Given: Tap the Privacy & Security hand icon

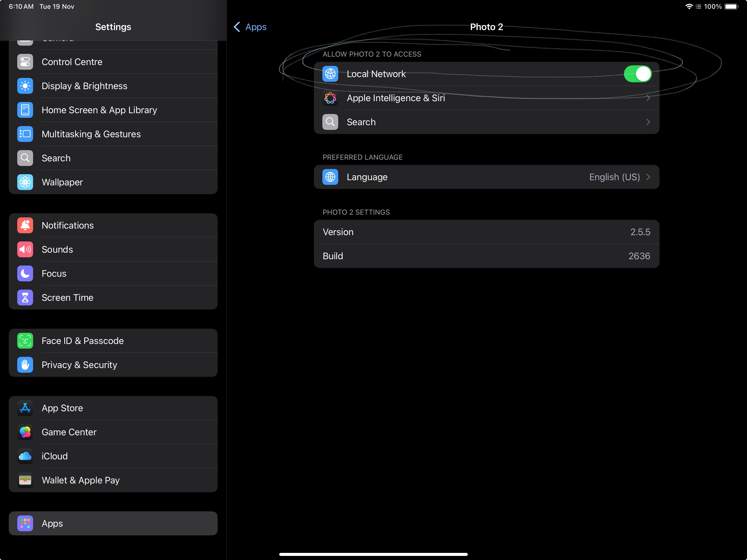Looking at the screenshot, I should 25,365.
